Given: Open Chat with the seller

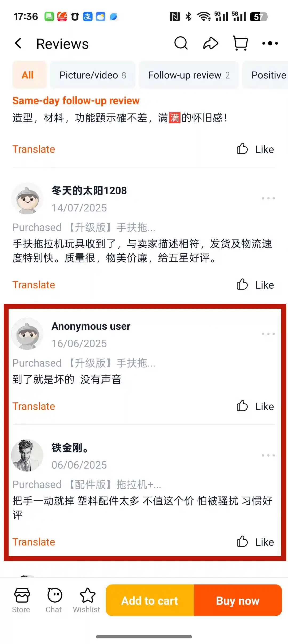Looking at the screenshot, I should point(54,600).
